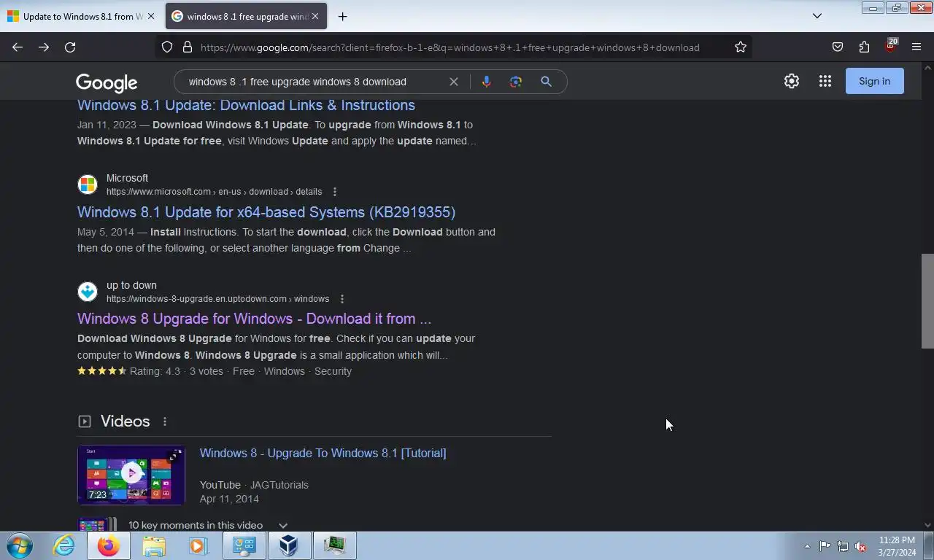
Task: Click the up to down site name
Action: pyautogui.click(x=131, y=285)
